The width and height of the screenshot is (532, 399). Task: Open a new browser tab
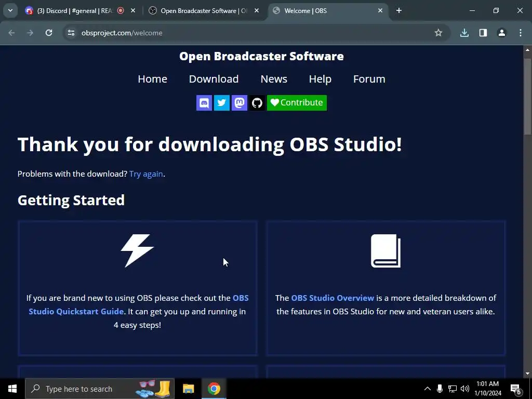click(x=399, y=11)
